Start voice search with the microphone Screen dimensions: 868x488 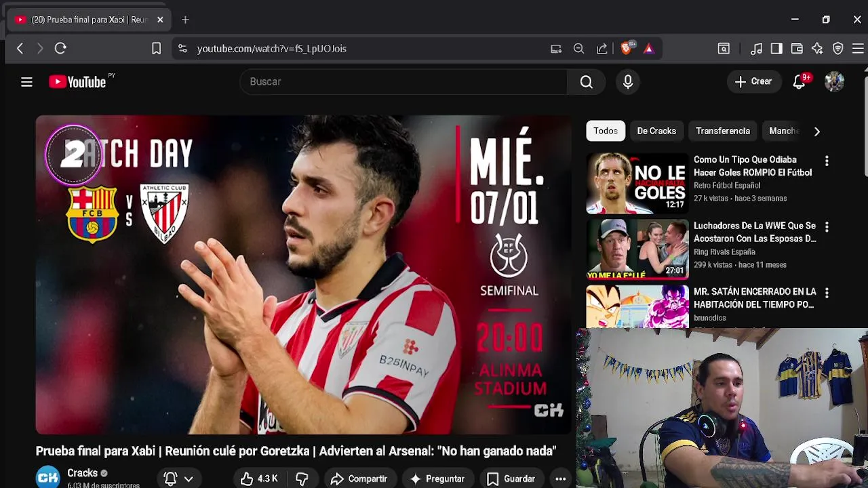tap(628, 82)
